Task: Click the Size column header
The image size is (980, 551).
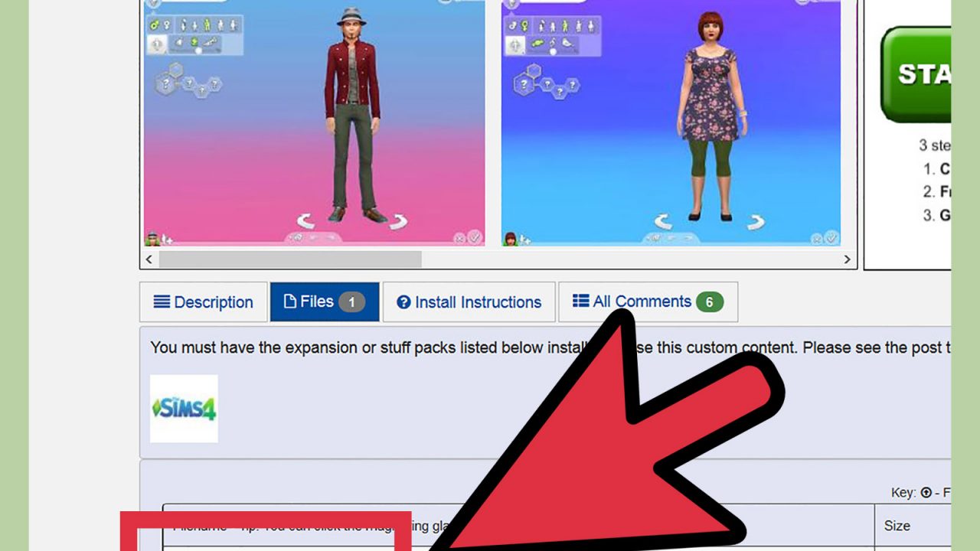Action: (x=897, y=526)
